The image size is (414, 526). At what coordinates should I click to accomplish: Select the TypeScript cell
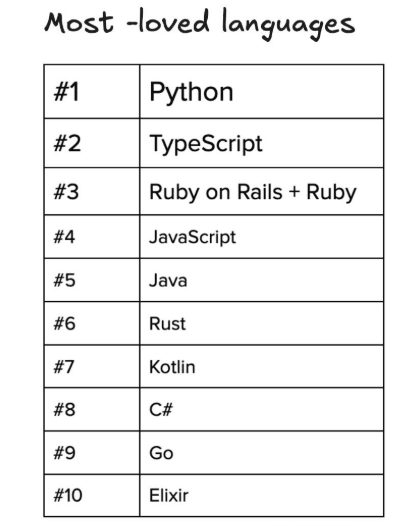(x=262, y=143)
